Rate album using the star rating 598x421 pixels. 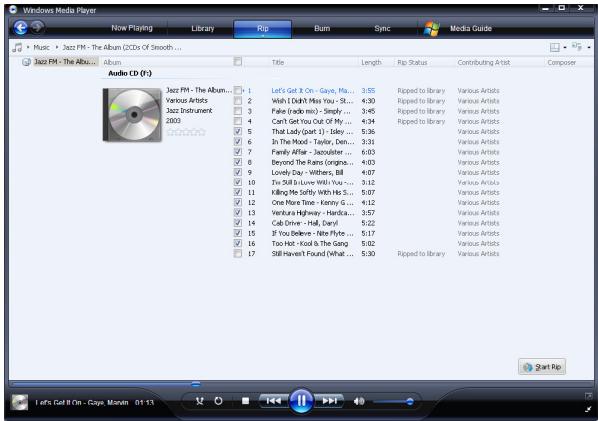186,132
